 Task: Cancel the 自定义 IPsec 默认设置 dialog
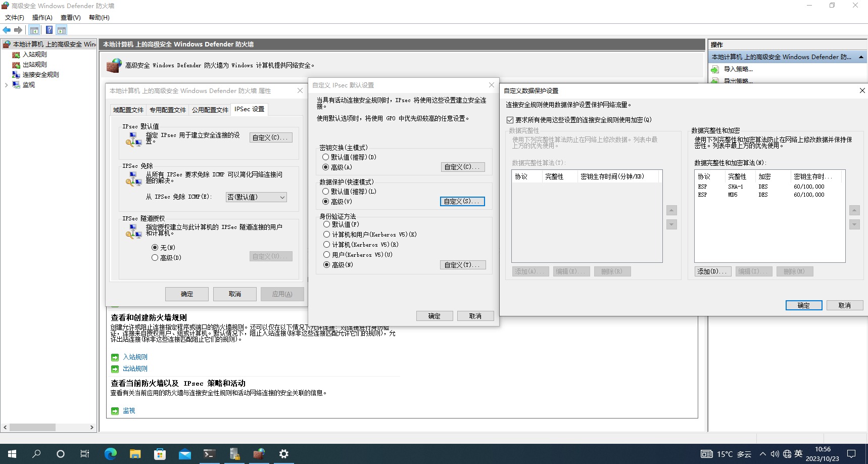coord(475,316)
